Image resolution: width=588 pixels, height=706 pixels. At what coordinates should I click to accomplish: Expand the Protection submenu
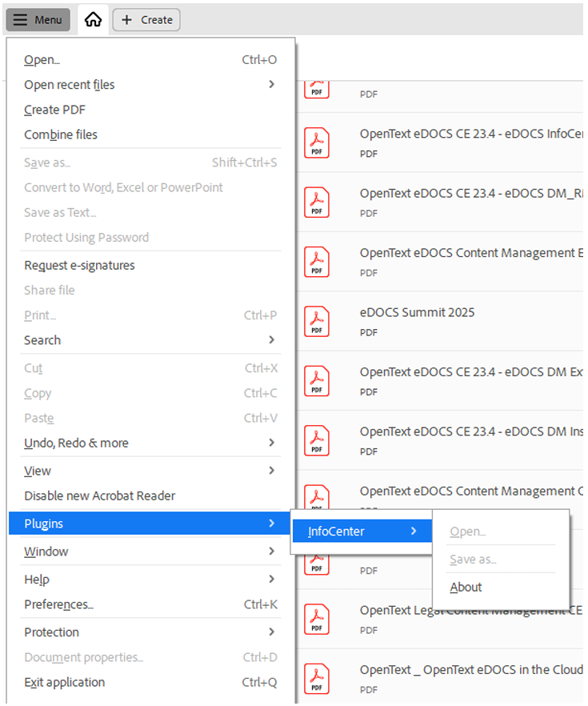point(150,632)
